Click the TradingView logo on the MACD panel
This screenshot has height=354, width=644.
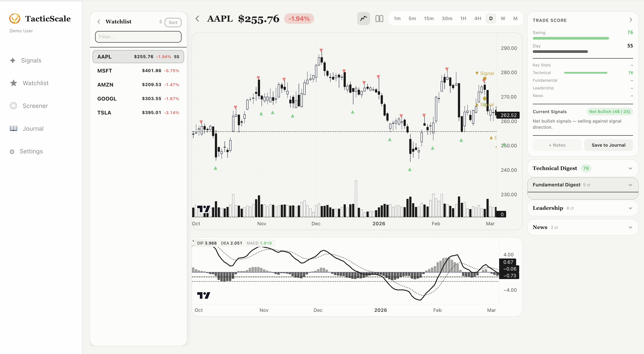(204, 295)
